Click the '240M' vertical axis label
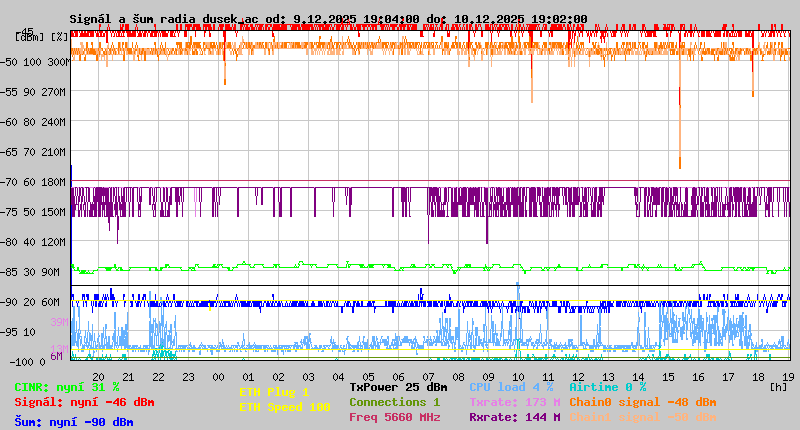Screen dimensions: 800x430 [x=56, y=122]
